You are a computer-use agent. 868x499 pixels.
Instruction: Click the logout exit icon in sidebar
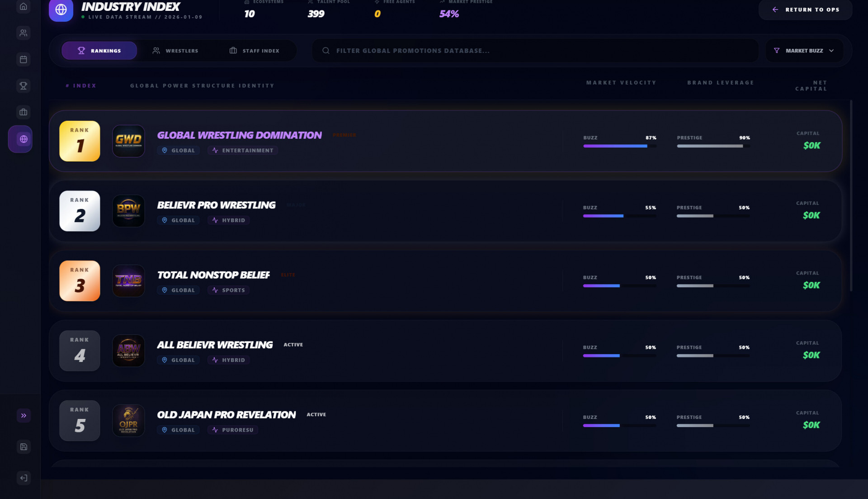[x=24, y=478]
